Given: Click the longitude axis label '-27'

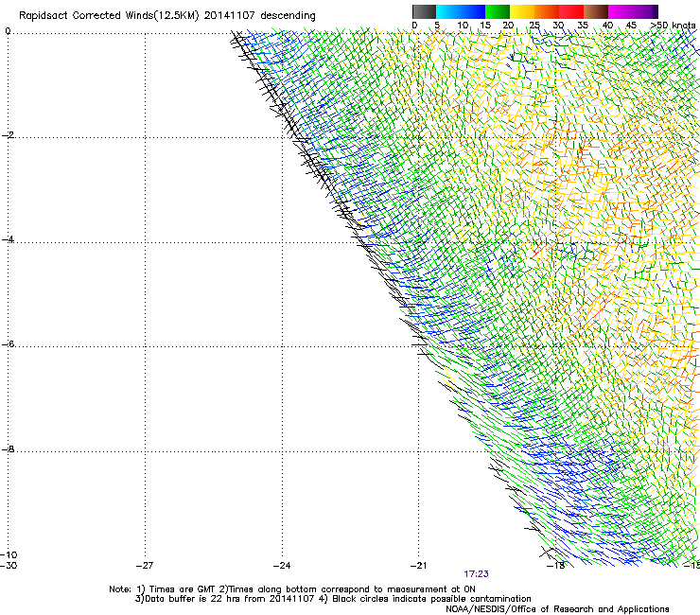Looking at the screenshot, I should point(145,566).
